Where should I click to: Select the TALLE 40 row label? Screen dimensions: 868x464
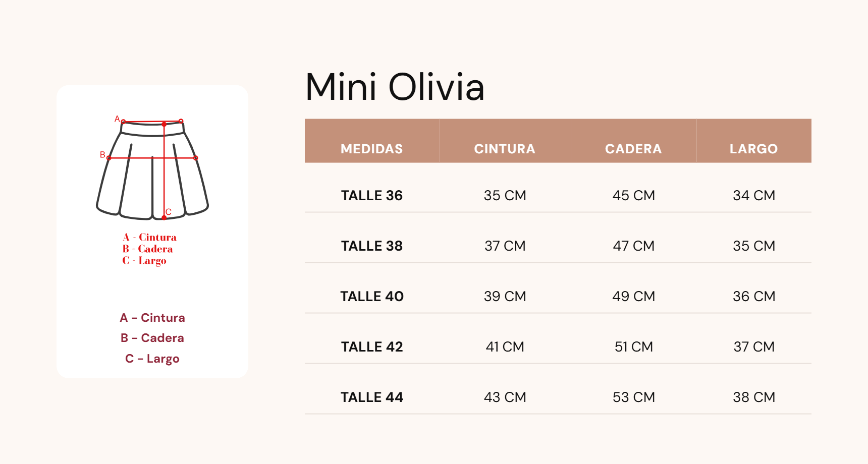click(x=372, y=296)
